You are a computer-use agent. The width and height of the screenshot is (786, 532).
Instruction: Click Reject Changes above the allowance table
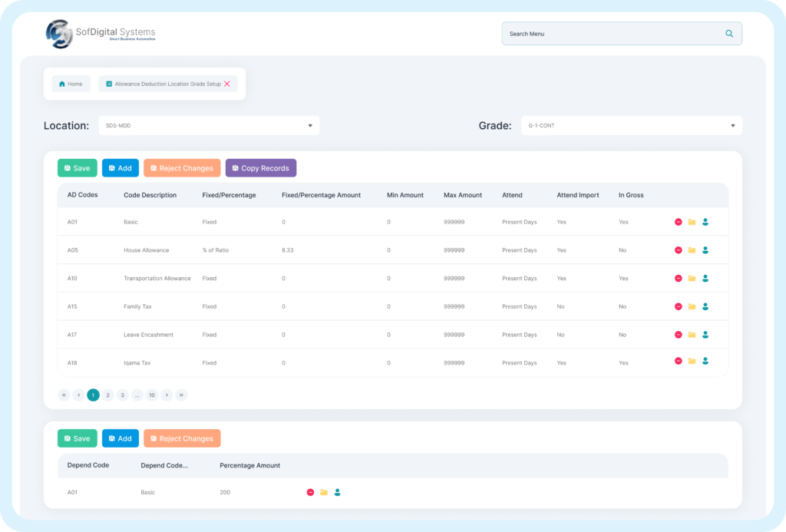coord(181,167)
